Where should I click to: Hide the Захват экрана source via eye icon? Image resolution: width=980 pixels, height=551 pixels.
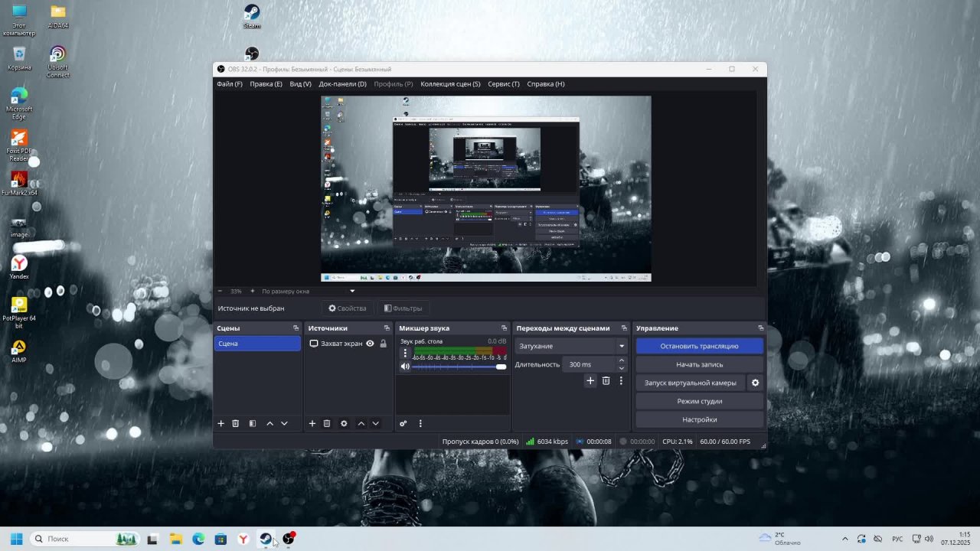click(370, 344)
